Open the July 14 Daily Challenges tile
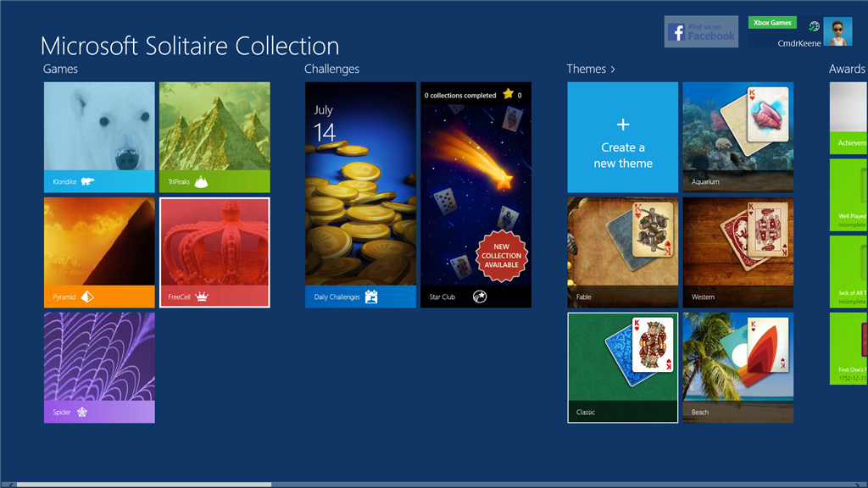 click(360, 195)
